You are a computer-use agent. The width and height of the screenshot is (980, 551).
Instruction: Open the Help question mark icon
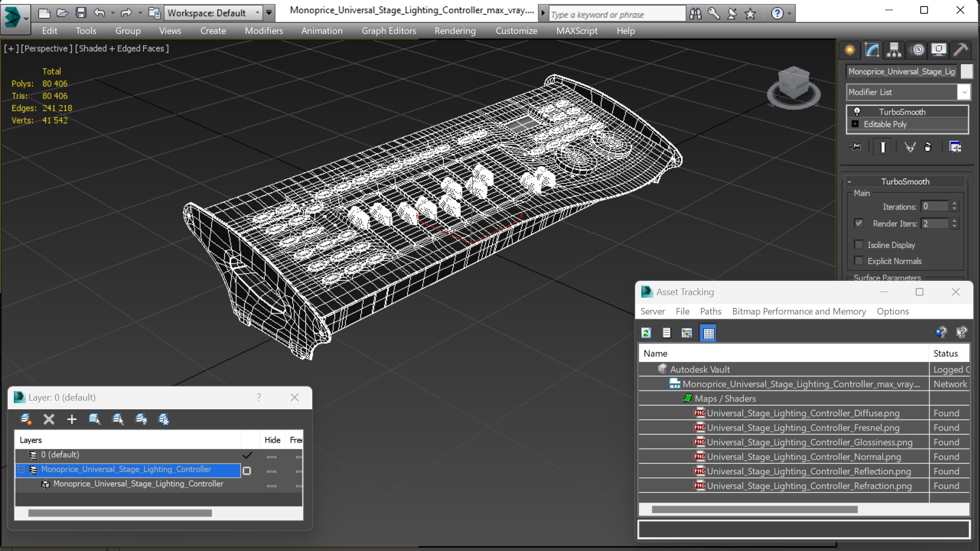point(777,14)
